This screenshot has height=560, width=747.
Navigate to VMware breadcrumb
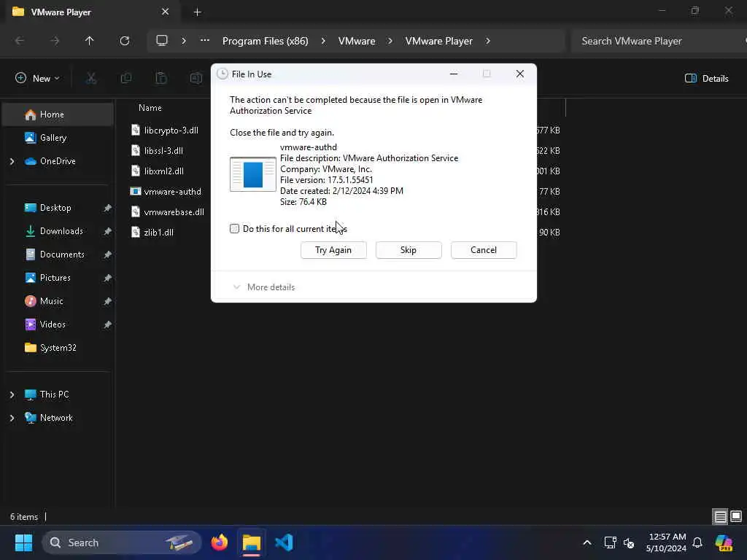[x=357, y=41]
